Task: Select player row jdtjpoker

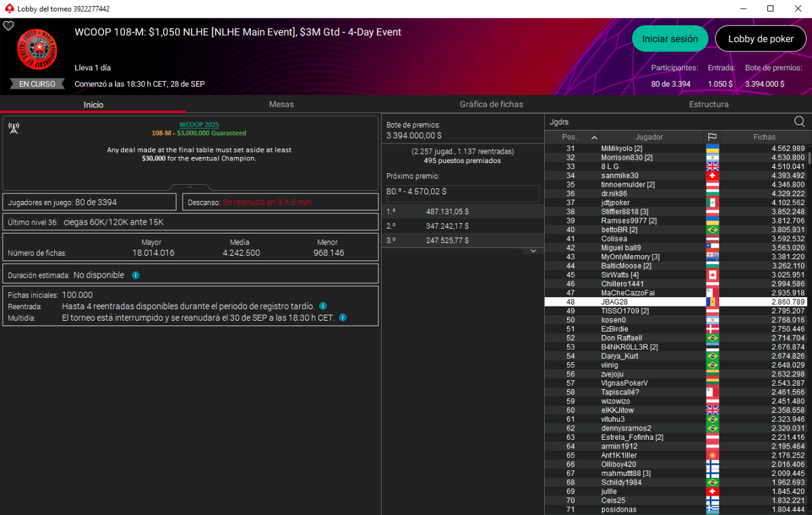Action: 677,202
